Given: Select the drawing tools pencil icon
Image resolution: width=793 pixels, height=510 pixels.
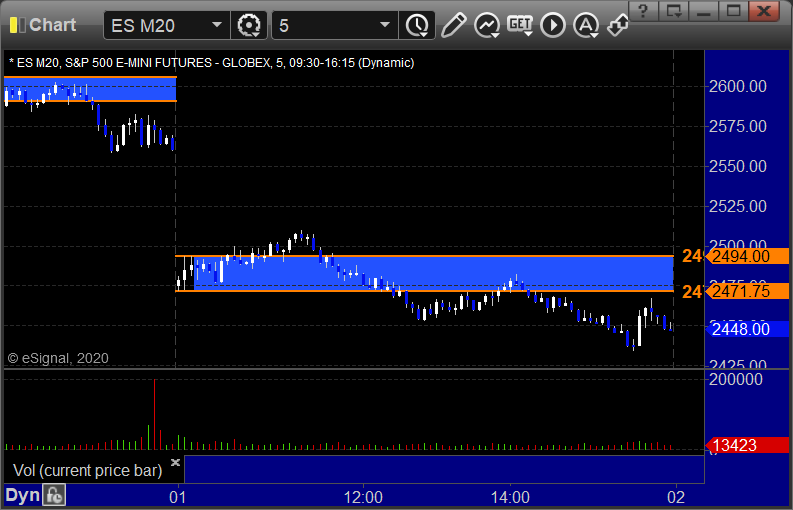Looking at the screenshot, I should coord(453,25).
